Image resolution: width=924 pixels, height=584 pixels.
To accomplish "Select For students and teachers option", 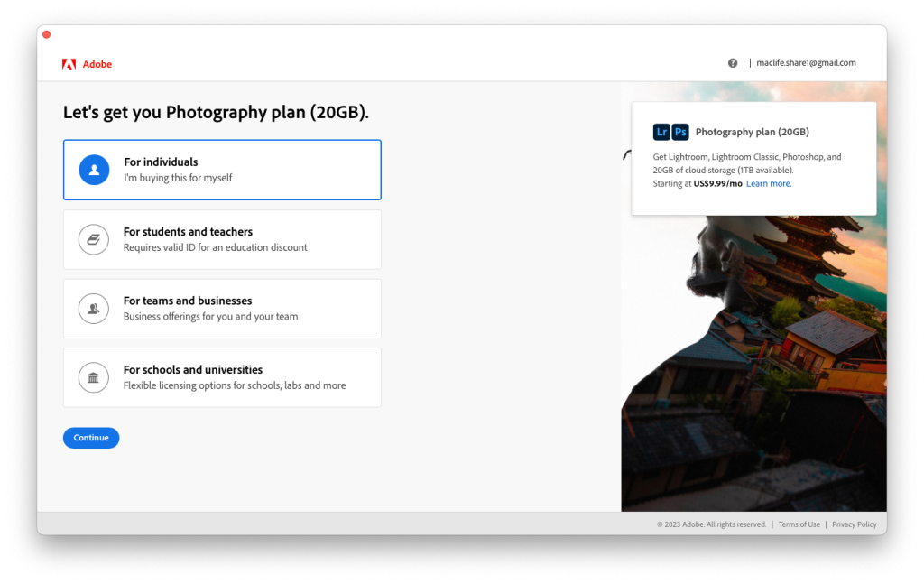I will [221, 239].
